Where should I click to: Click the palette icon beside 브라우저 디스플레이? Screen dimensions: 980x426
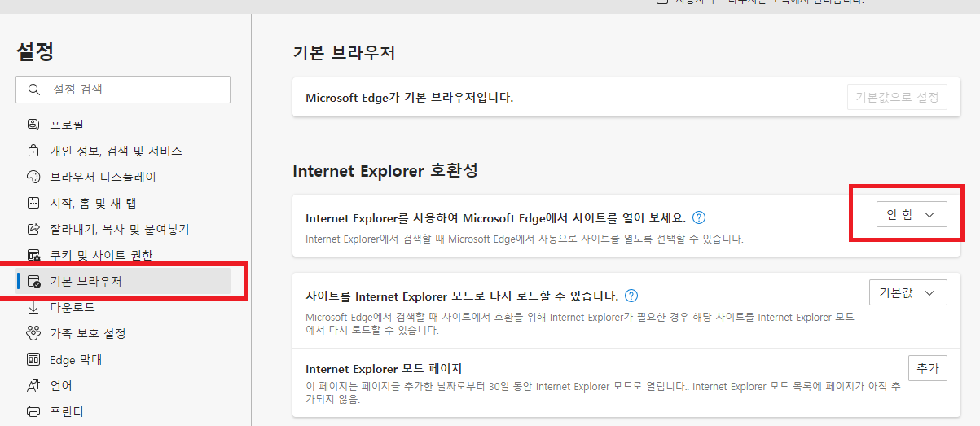[x=33, y=177]
